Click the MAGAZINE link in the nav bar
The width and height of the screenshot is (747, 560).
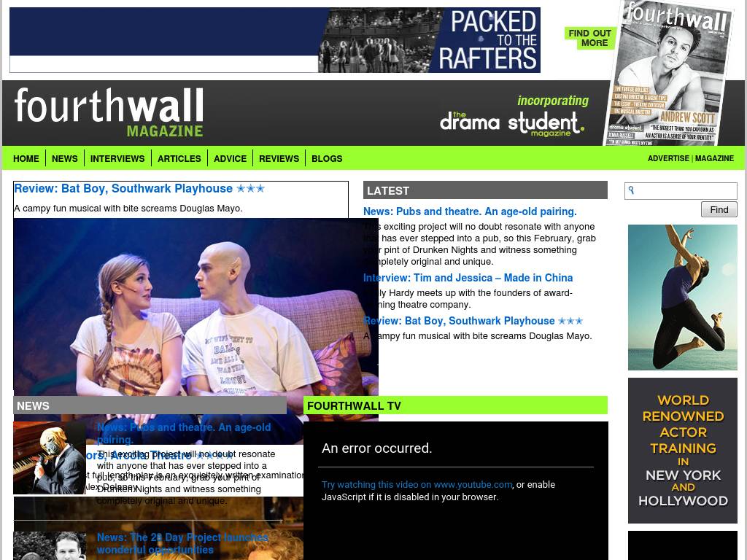point(714,158)
